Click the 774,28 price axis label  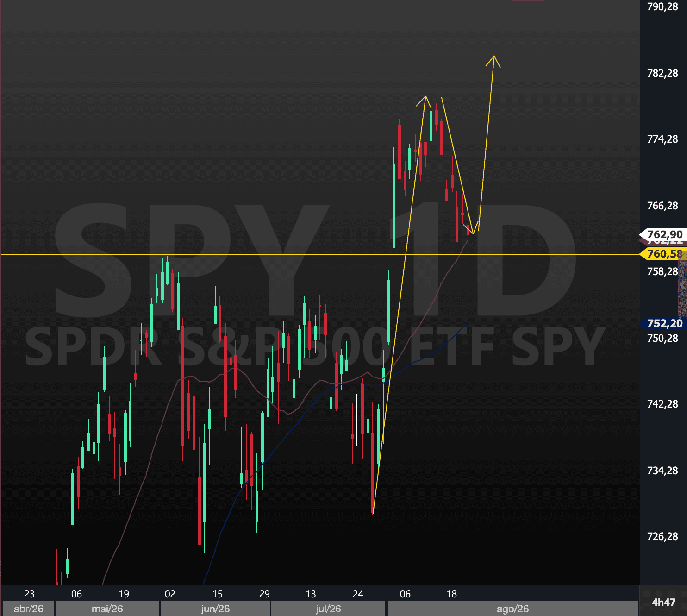click(662, 139)
